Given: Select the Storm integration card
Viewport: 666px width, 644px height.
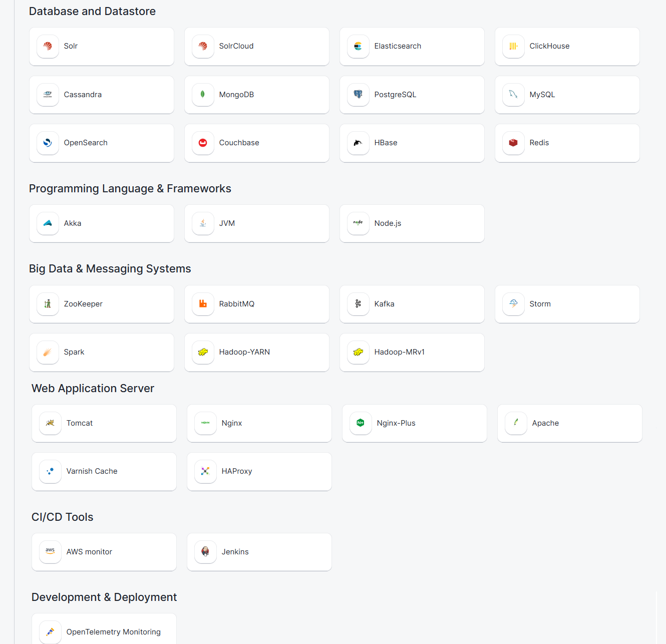Looking at the screenshot, I should click(566, 304).
